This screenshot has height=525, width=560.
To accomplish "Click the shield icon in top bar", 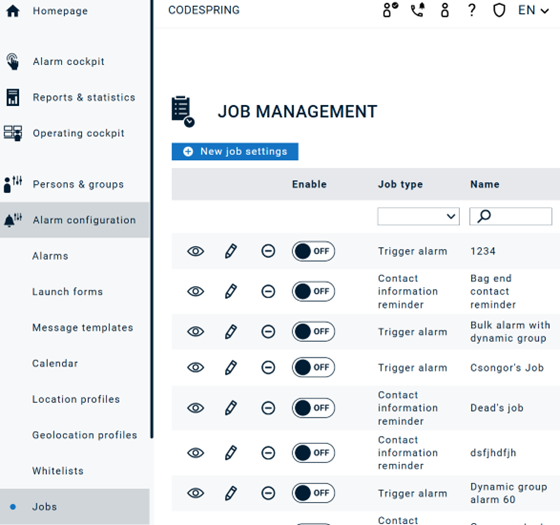I will pos(499,10).
